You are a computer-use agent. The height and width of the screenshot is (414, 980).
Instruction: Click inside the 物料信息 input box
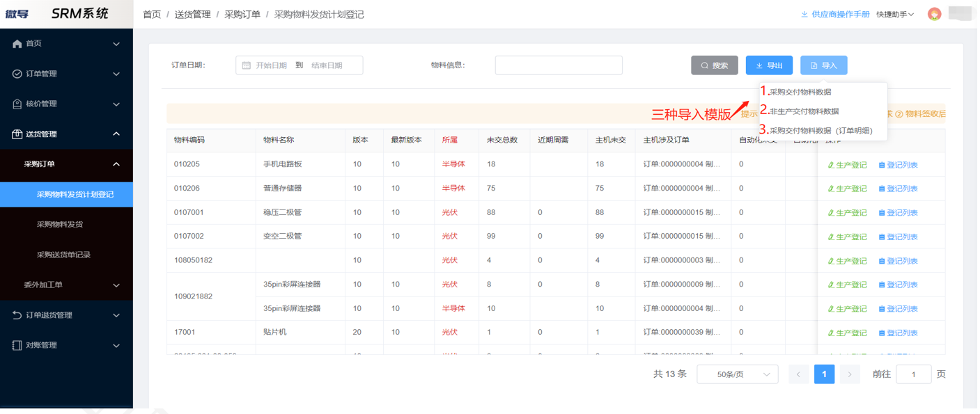click(x=557, y=65)
